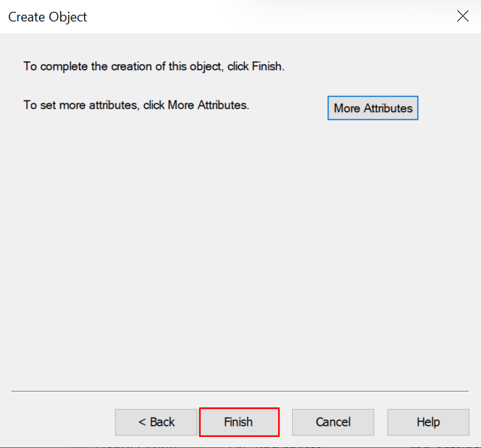Close the Create Object window

coord(463,16)
